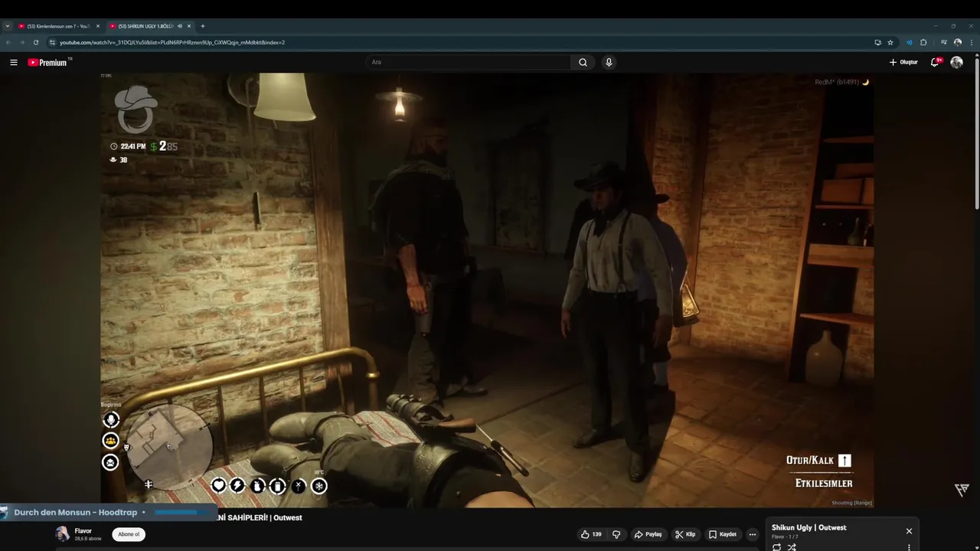Open playlist panel three-dot options
Screen dimensions: 980x551
pyautogui.click(x=909, y=547)
